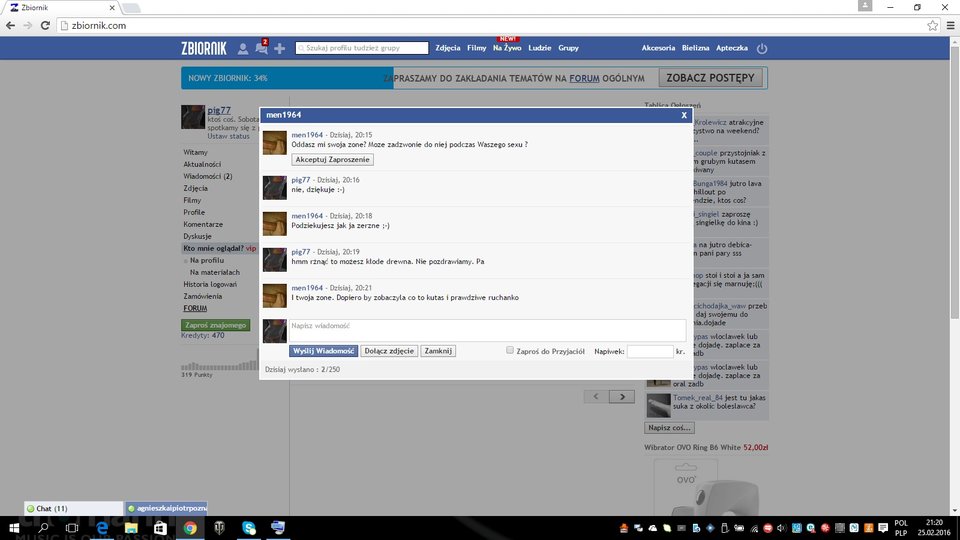
Task: Open the Filmy menu item
Action: (476, 48)
